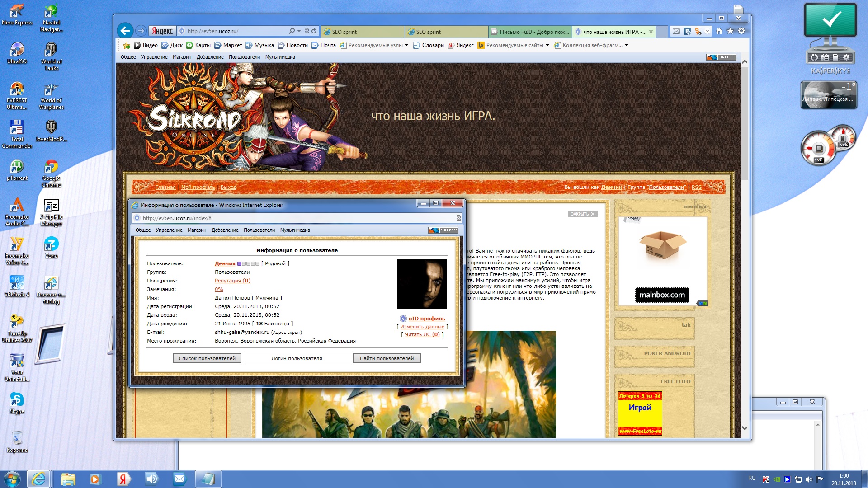The width and height of the screenshot is (868, 488).
Task: Open the Добавление menu in the main window
Action: (x=210, y=57)
